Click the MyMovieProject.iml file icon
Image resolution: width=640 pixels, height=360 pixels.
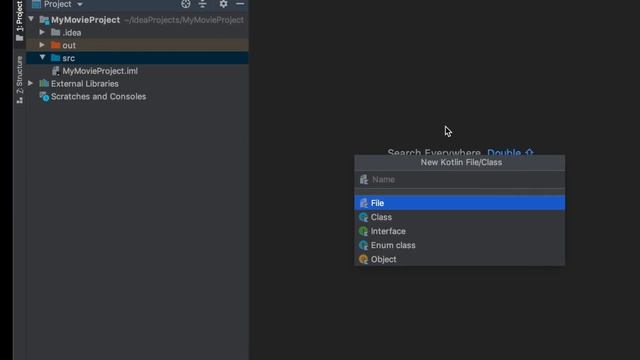pyautogui.click(x=56, y=71)
